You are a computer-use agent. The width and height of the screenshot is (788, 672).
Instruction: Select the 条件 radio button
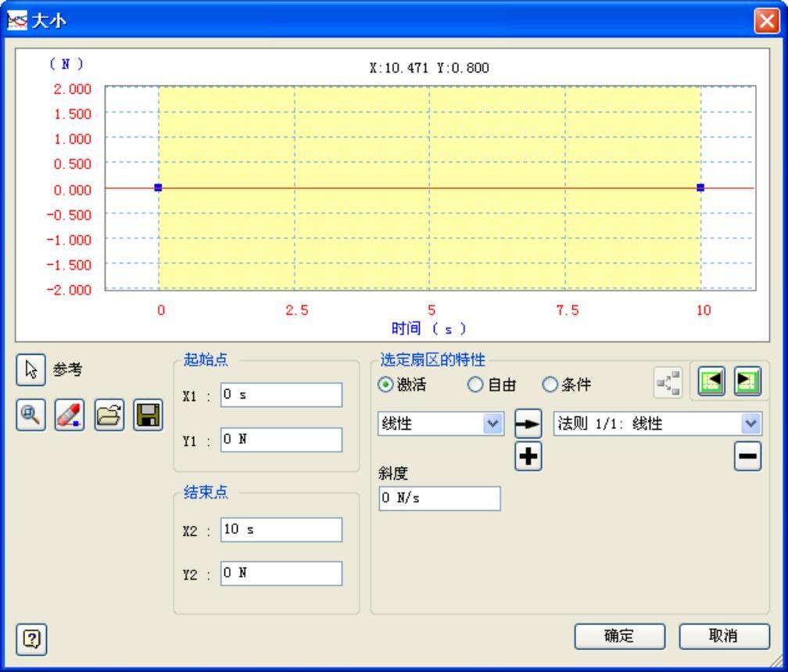click(549, 385)
